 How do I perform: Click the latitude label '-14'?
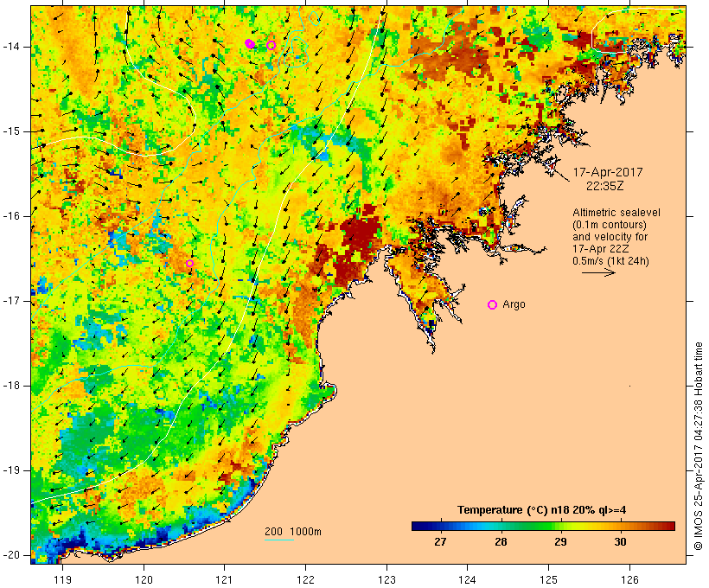(10, 47)
